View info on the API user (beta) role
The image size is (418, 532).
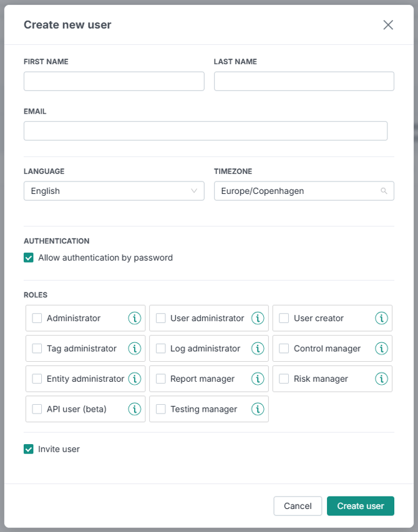pos(134,409)
